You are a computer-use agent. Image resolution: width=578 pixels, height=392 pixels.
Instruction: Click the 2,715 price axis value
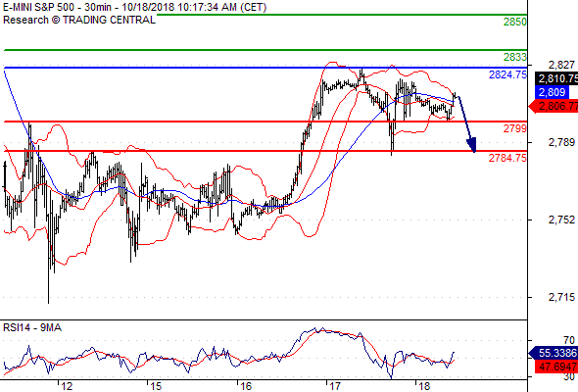[x=561, y=297]
